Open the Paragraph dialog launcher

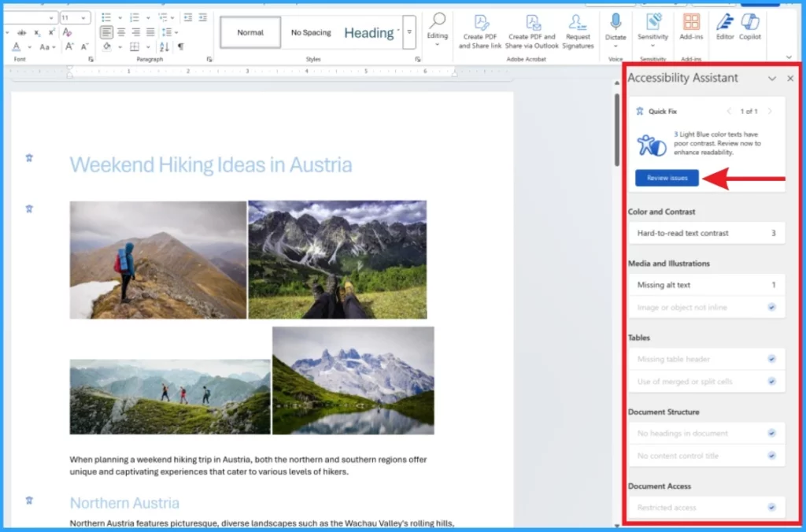(x=209, y=60)
